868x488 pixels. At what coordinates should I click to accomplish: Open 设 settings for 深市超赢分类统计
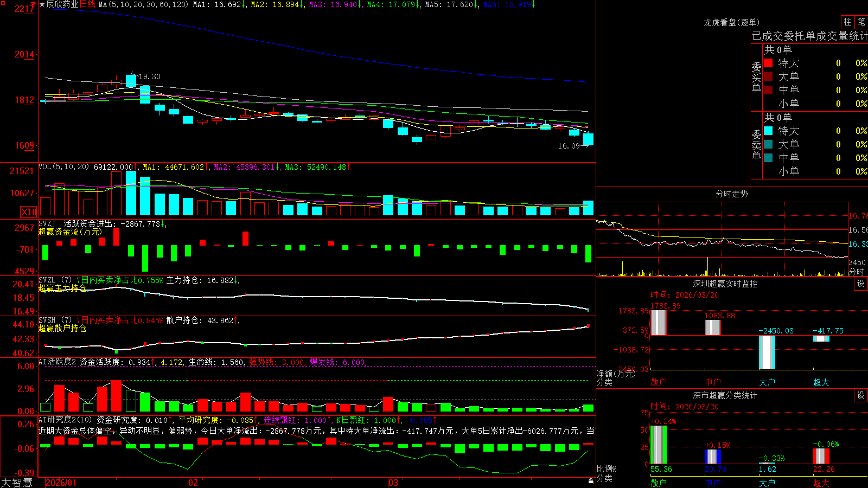[861, 395]
